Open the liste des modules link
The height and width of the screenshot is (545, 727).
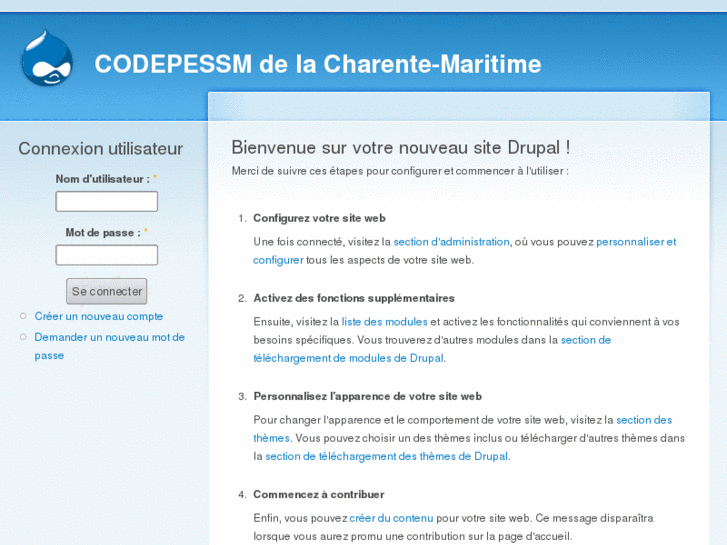[x=384, y=321]
